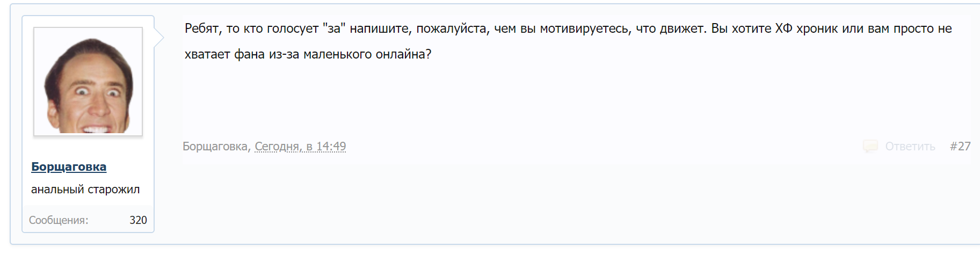Viewport: 980px width, 254px height.
Task: Open the post permalink #27
Action: click(x=960, y=146)
